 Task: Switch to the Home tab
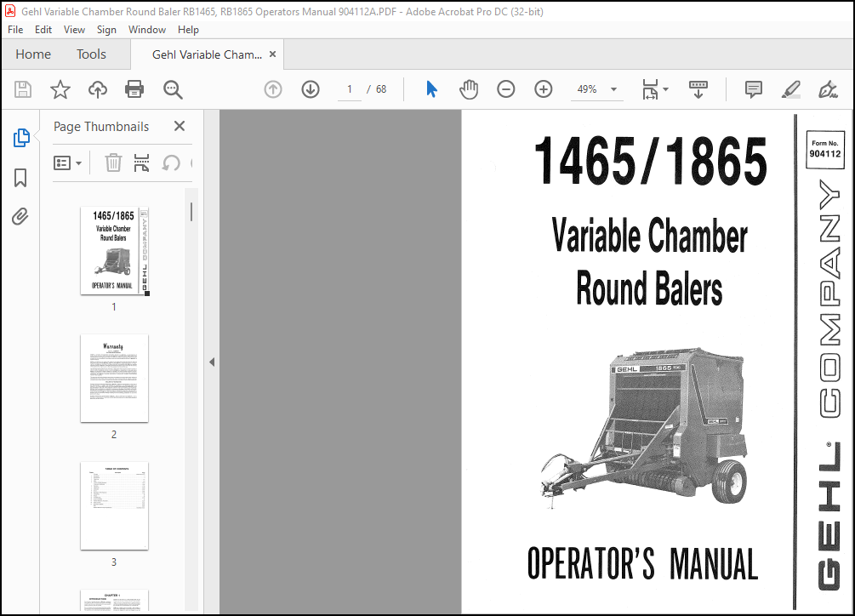click(x=33, y=54)
